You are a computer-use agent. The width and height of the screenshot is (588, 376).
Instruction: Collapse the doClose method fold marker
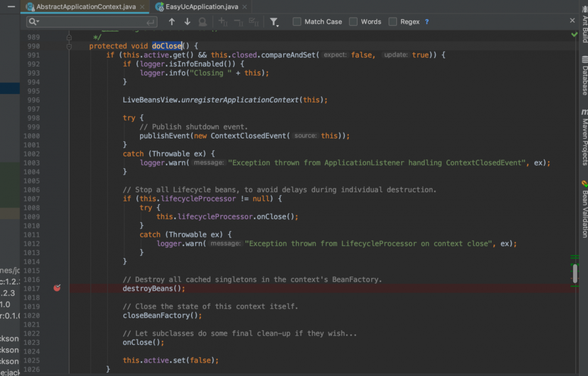pos(69,46)
